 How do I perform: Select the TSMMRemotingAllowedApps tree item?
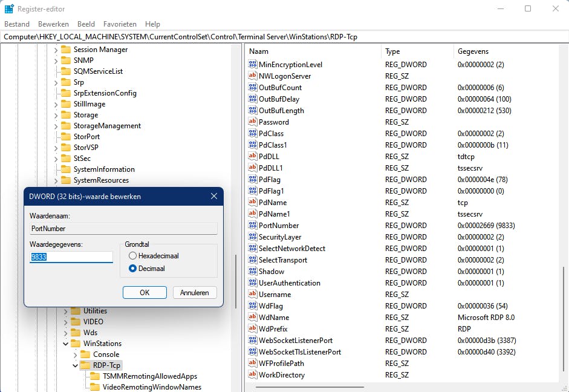150,376
